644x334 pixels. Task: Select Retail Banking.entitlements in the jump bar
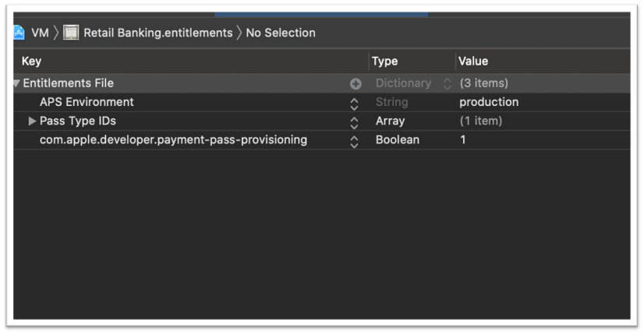pyautogui.click(x=157, y=33)
